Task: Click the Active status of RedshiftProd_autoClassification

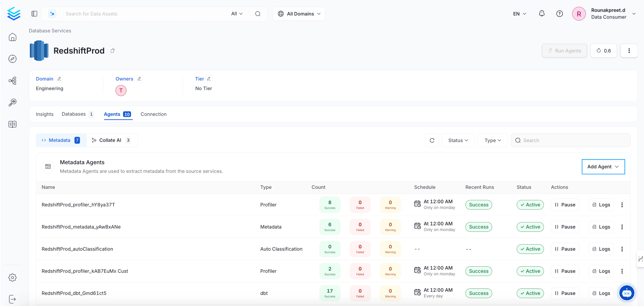Action: click(x=530, y=249)
